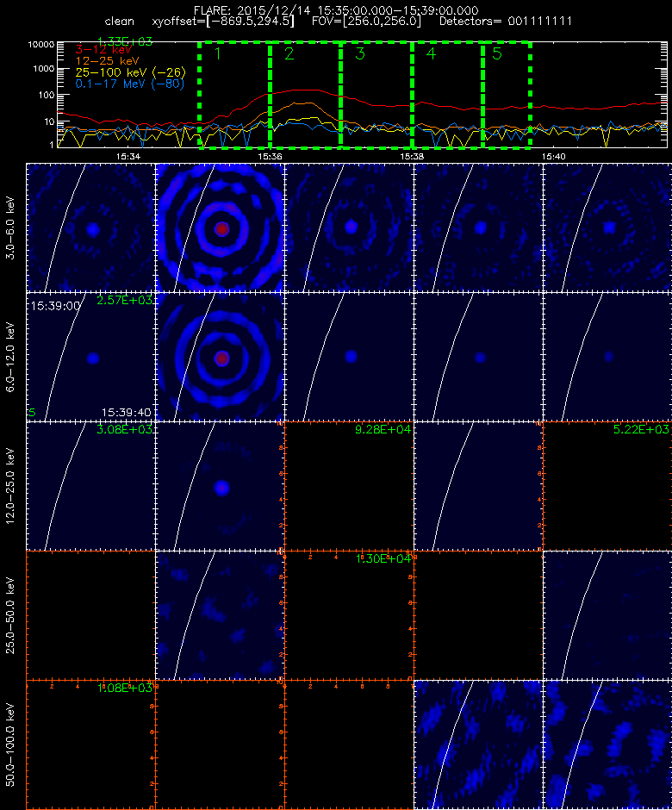Screen dimensions: 672x810
Task: Click the '6.0-12.0 keV' row label
Action: click(x=10, y=357)
